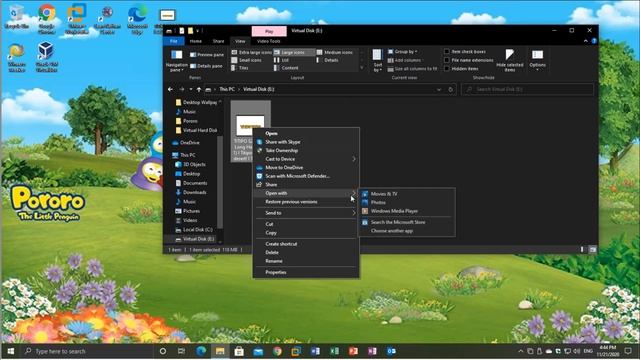The width and height of the screenshot is (640, 360).
Task: Open Excel from the taskbar
Action: [334, 351]
